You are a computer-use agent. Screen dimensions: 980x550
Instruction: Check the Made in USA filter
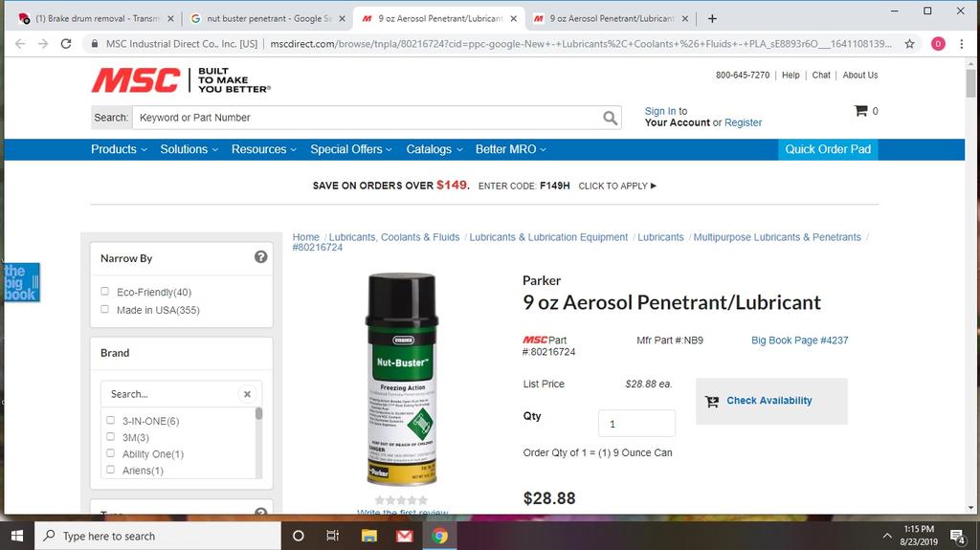[105, 309]
